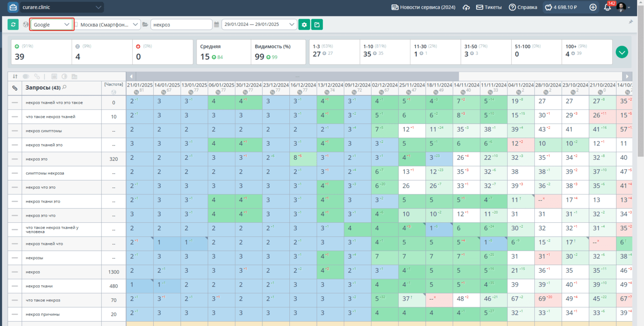Open the cloud upload icon in header

(466, 7)
